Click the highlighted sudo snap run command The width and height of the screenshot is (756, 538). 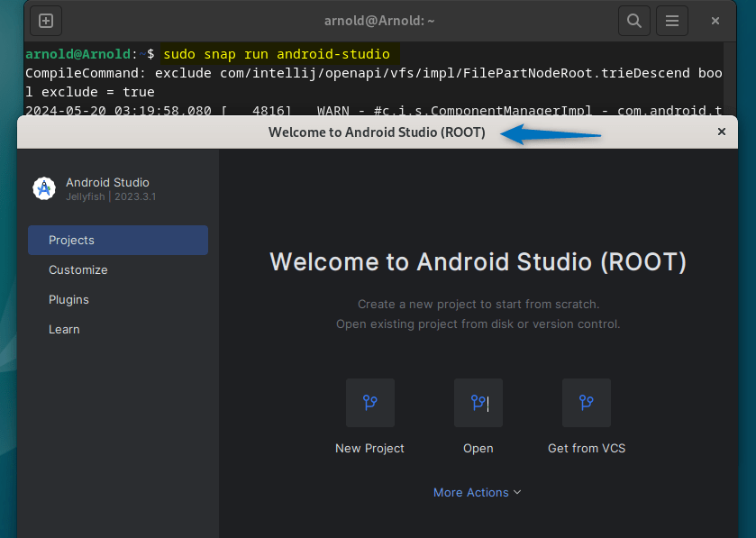click(x=276, y=54)
